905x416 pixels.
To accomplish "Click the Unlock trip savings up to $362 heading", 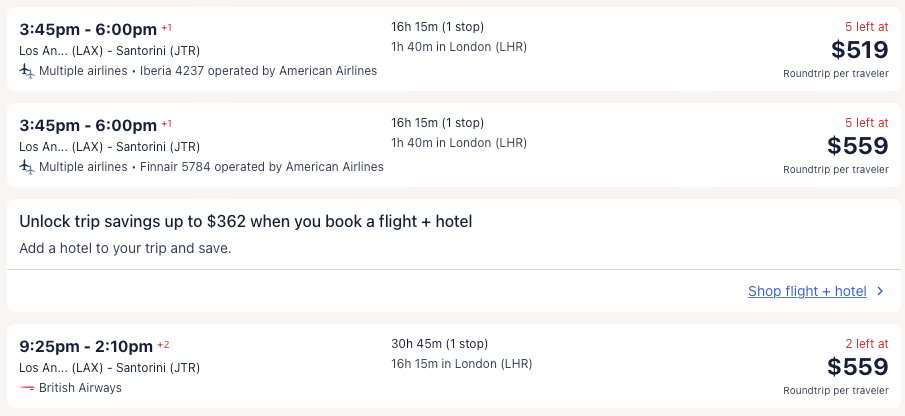I will (245, 221).
